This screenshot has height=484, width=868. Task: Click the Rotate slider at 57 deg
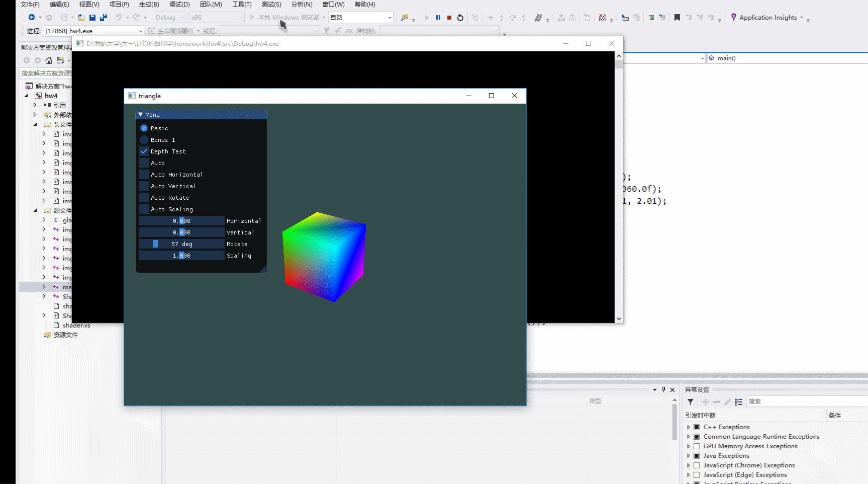click(x=181, y=244)
